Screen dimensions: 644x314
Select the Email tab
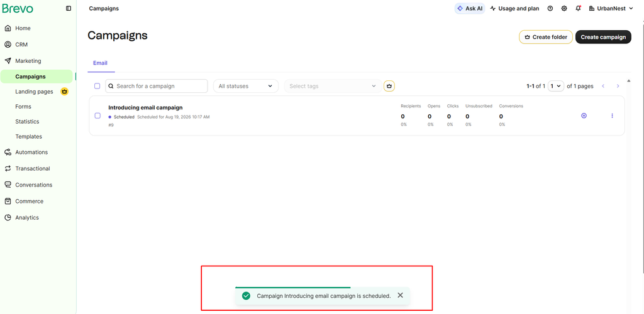coord(100,63)
